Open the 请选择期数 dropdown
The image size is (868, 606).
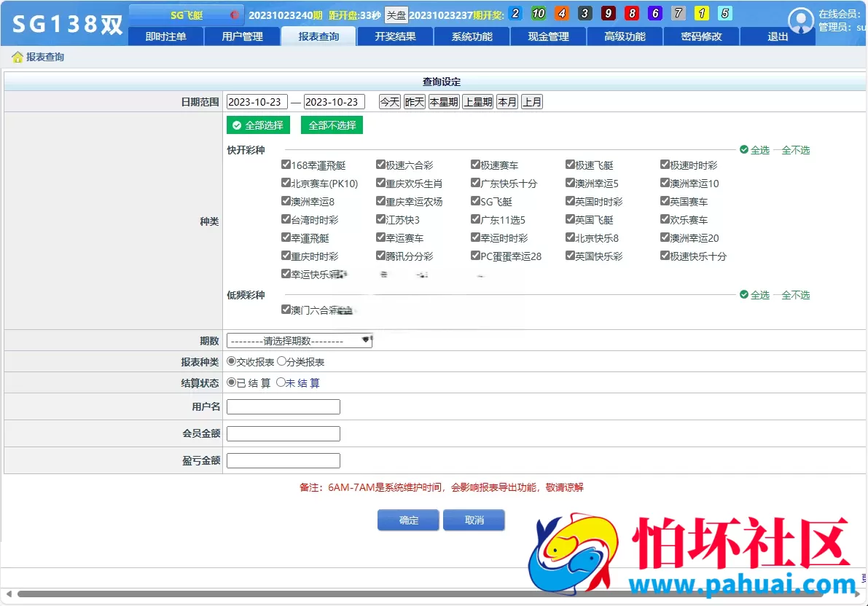coord(300,340)
